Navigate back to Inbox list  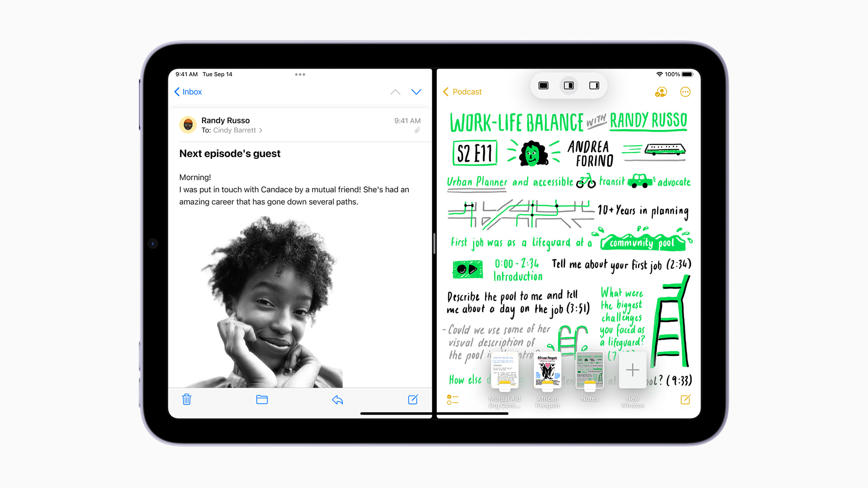click(187, 91)
